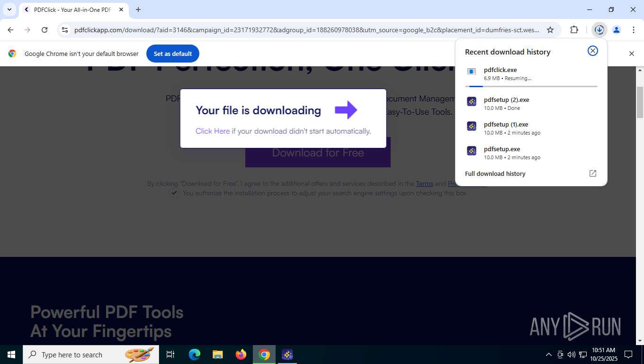Click the scrollbar down arrow

coord(640,341)
